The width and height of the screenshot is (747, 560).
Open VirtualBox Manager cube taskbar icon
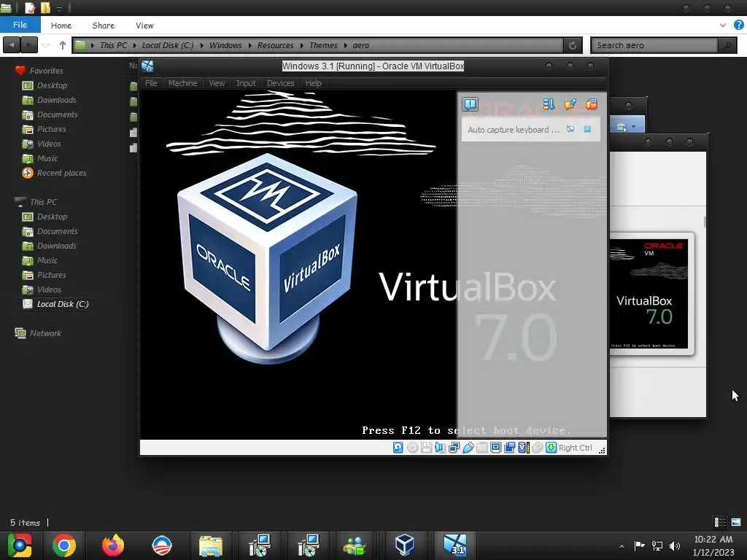click(404, 545)
